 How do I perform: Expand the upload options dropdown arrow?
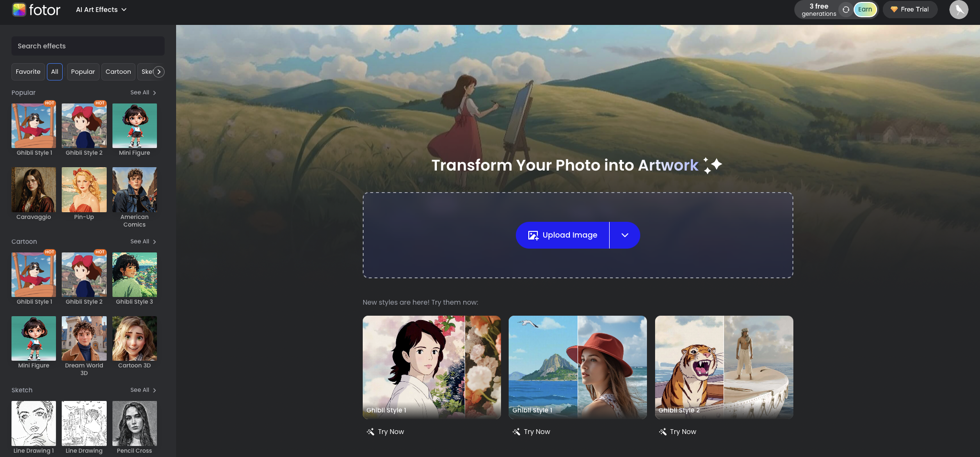point(625,235)
